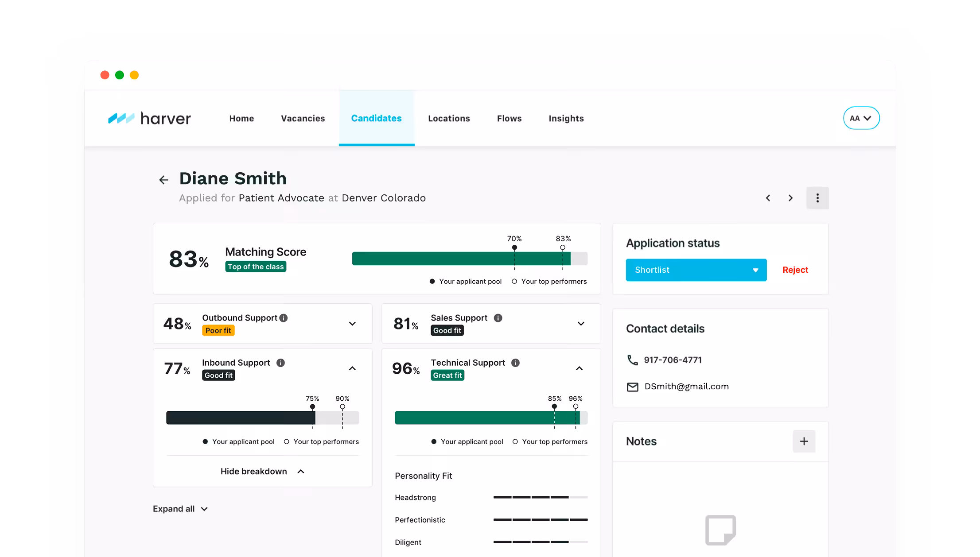This screenshot has width=980, height=557.
Task: Add a new note with plus button
Action: tap(804, 441)
